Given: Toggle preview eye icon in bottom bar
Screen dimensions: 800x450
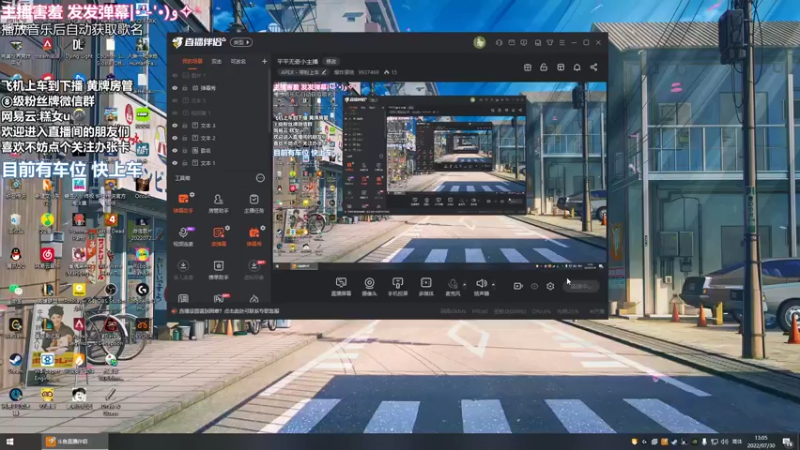Looking at the screenshot, I should pyautogui.click(x=534, y=286).
